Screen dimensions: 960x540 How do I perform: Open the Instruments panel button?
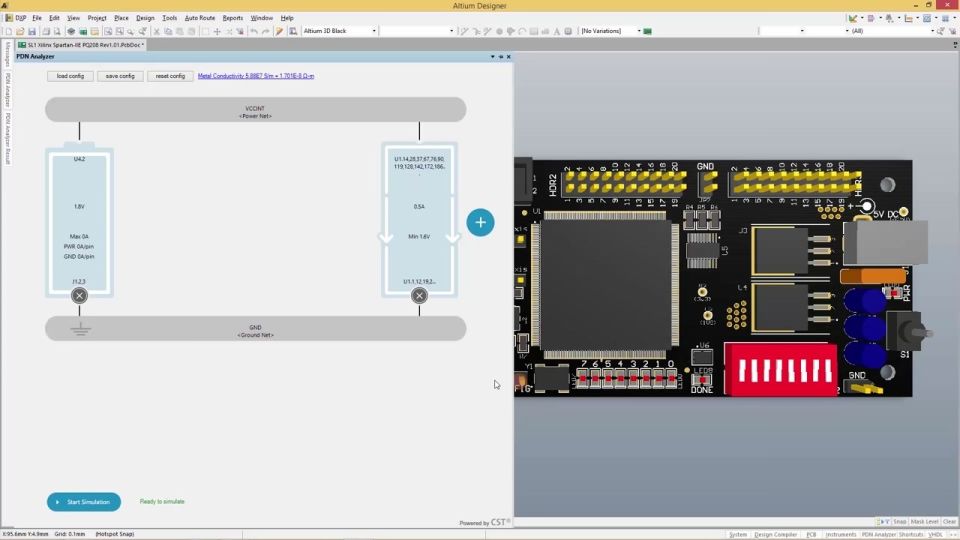(841, 534)
